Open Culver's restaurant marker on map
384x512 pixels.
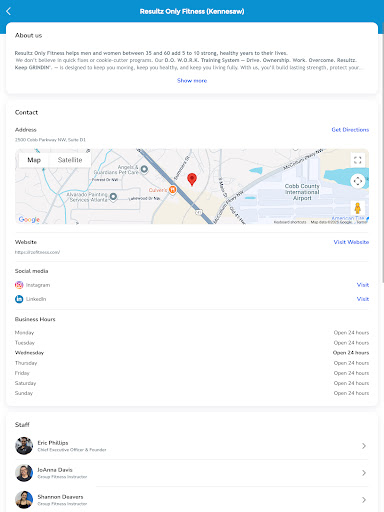coord(172,190)
